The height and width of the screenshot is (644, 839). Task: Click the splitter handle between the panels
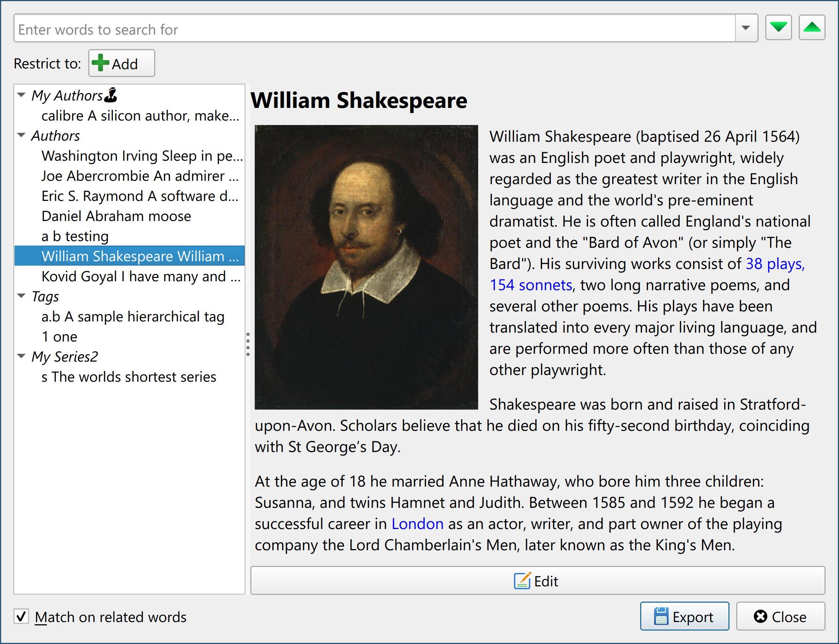tap(248, 344)
